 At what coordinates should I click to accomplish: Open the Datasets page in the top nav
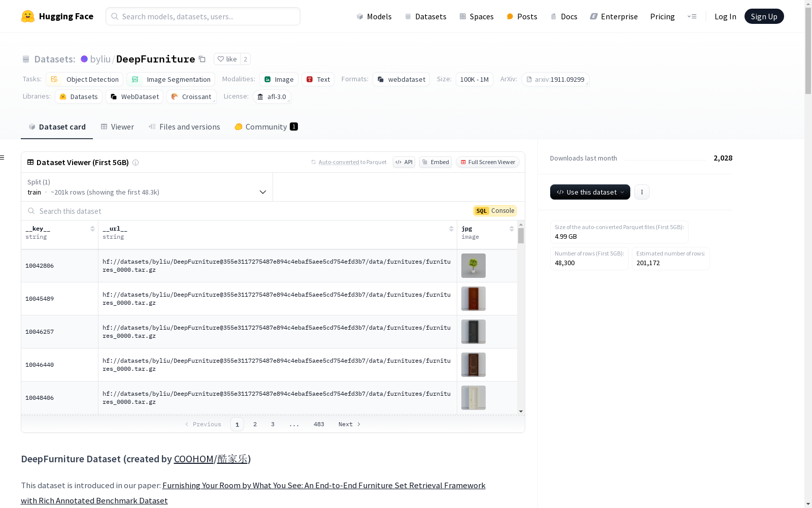tap(425, 16)
